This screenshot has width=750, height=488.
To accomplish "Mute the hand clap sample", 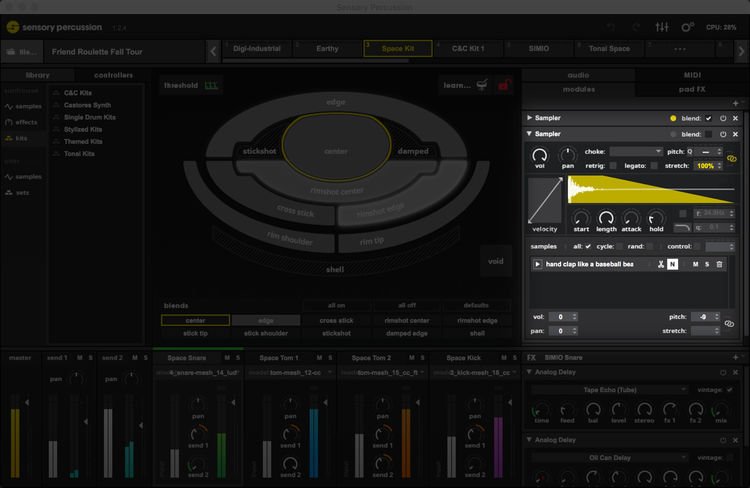I will [x=695, y=264].
